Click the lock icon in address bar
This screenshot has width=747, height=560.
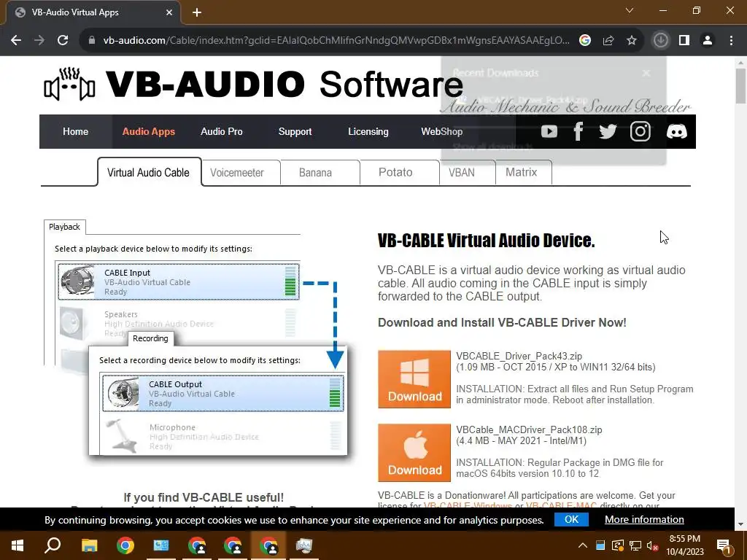pyautogui.click(x=92, y=41)
